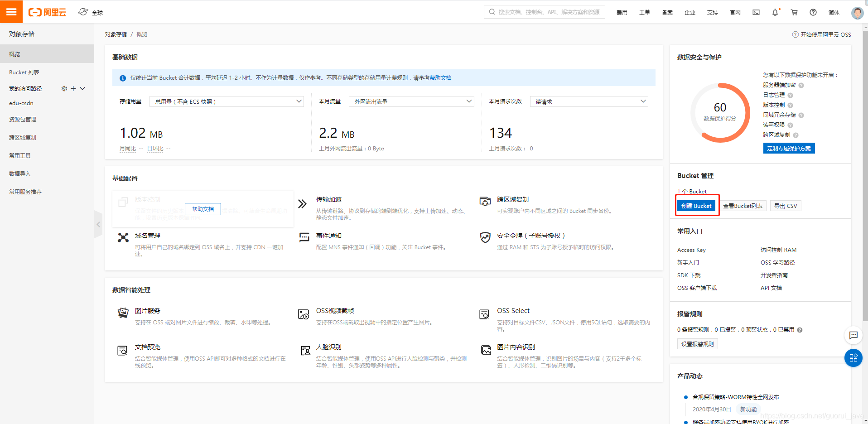Open 合规保留策略-WORM特性全网发布 news item
This screenshot has height=424, width=868.
[x=736, y=397]
